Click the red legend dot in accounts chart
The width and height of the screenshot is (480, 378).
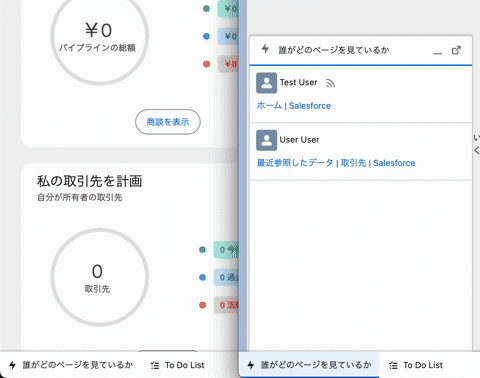(202, 305)
